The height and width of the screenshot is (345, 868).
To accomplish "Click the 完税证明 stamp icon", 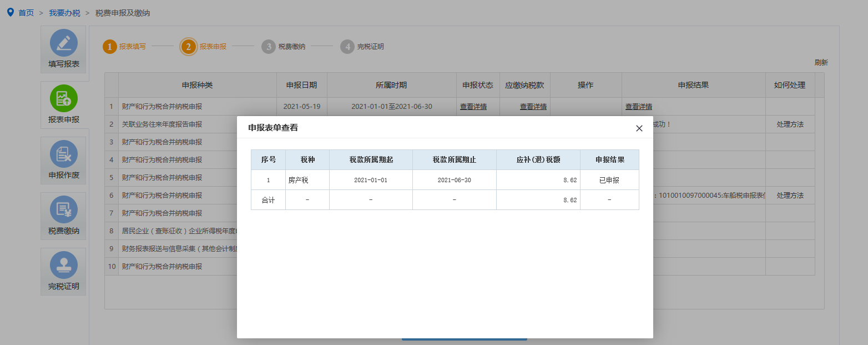I will click(x=64, y=265).
